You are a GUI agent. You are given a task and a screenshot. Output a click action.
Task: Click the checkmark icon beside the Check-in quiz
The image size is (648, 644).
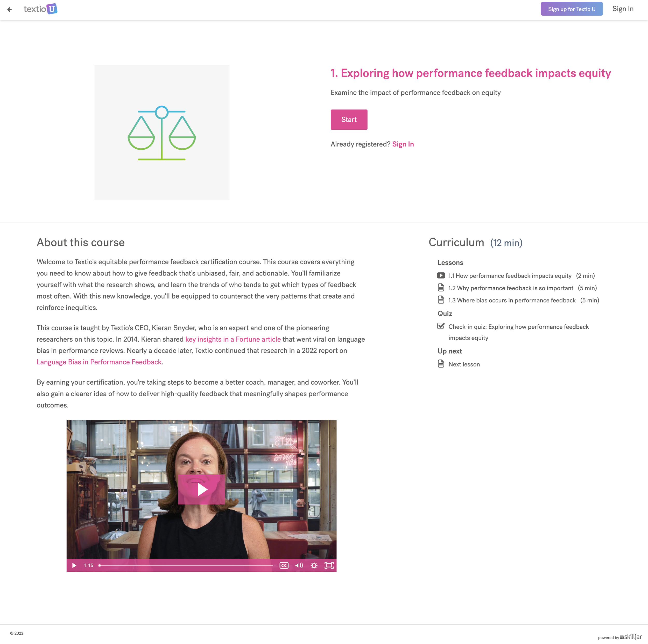(441, 326)
